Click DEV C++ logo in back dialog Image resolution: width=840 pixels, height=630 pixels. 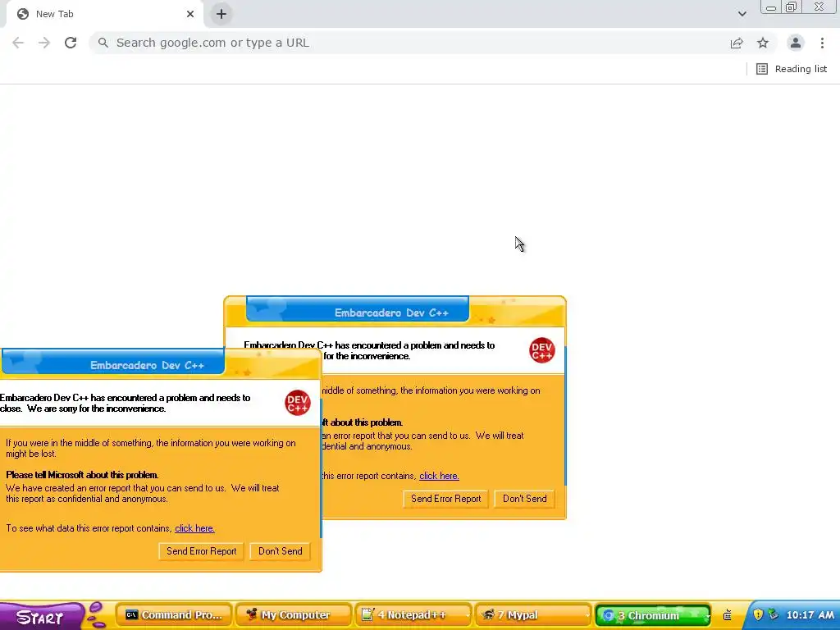click(x=541, y=350)
